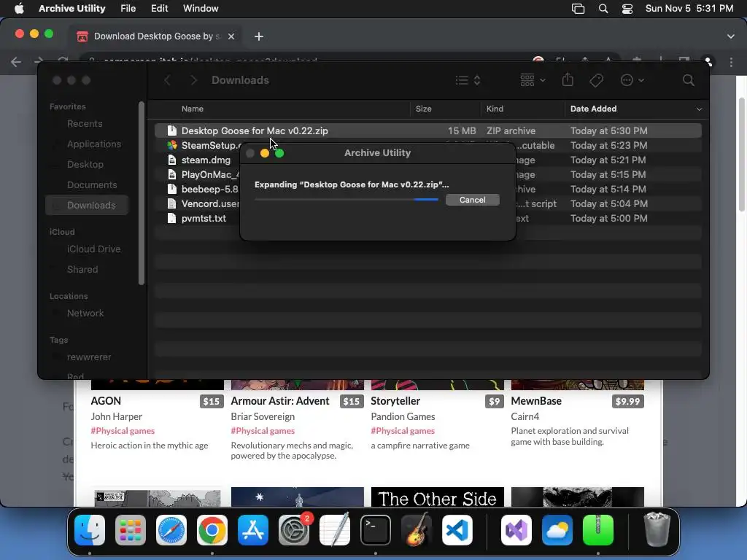Select the beebeep-5.8 file row
This screenshot has width=747, height=560.
(202, 189)
